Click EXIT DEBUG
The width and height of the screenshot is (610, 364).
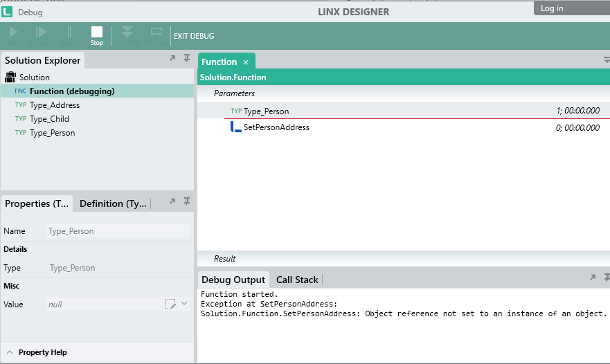click(x=194, y=36)
